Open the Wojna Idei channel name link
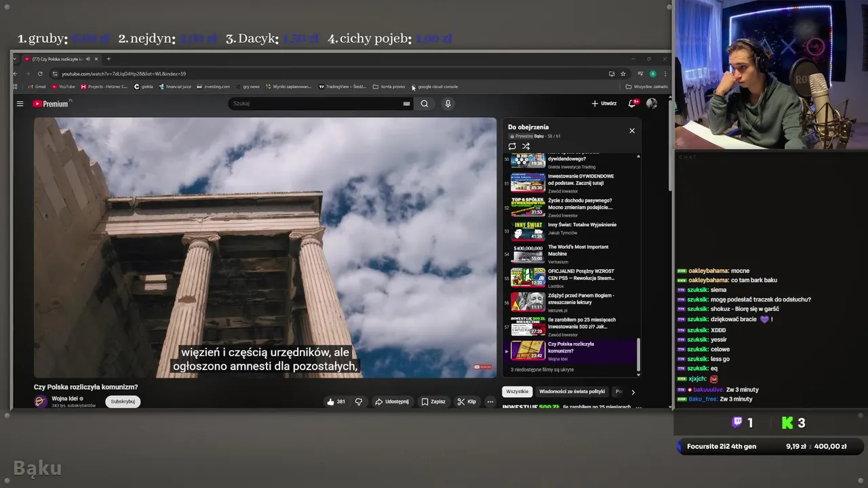 click(64, 399)
